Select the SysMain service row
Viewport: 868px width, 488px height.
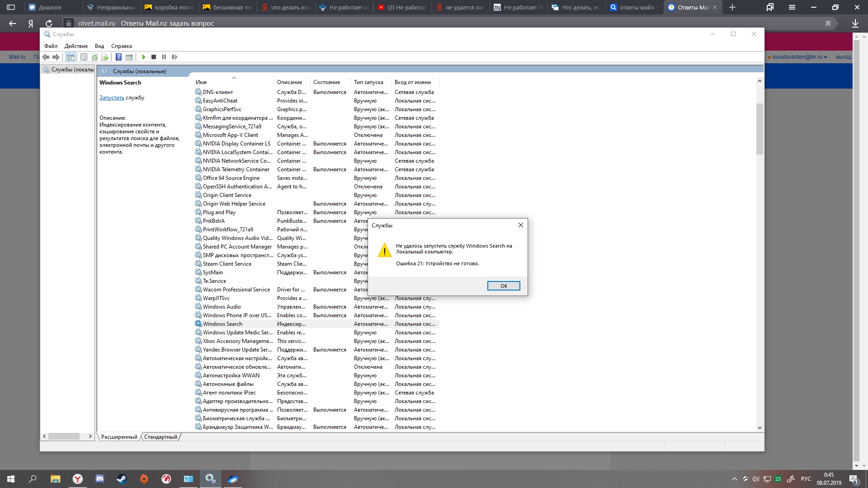coord(316,272)
